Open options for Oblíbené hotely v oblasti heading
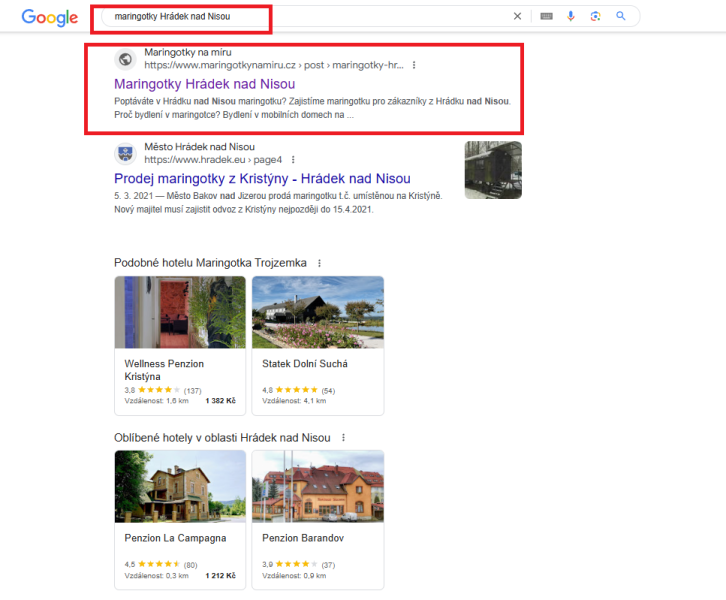The image size is (726, 600). coord(344,438)
